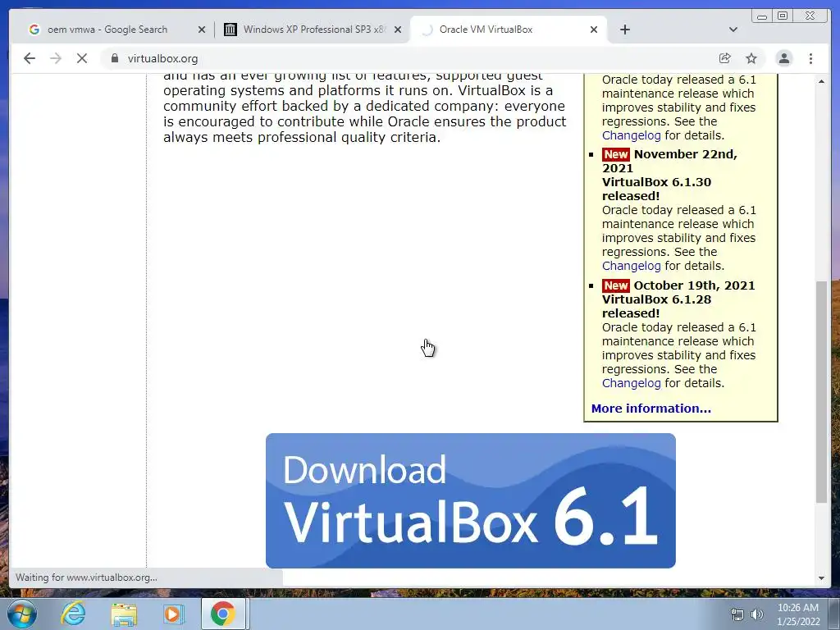Open Changelog link under November 22nd release

[x=631, y=266]
